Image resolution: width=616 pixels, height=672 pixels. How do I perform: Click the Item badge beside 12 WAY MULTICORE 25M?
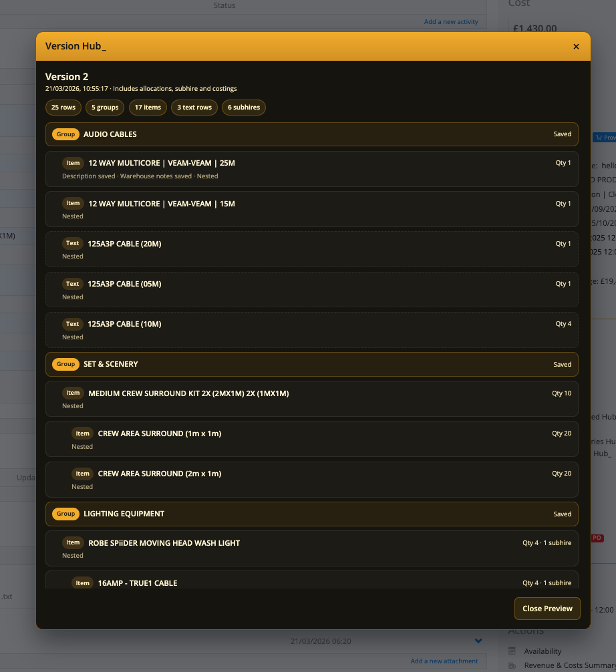tap(73, 163)
